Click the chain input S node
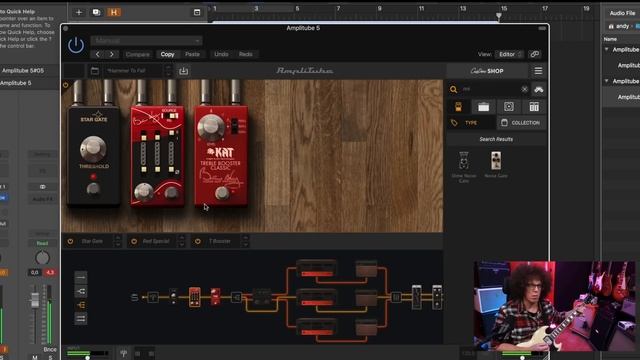The image size is (640, 360). click(x=134, y=297)
